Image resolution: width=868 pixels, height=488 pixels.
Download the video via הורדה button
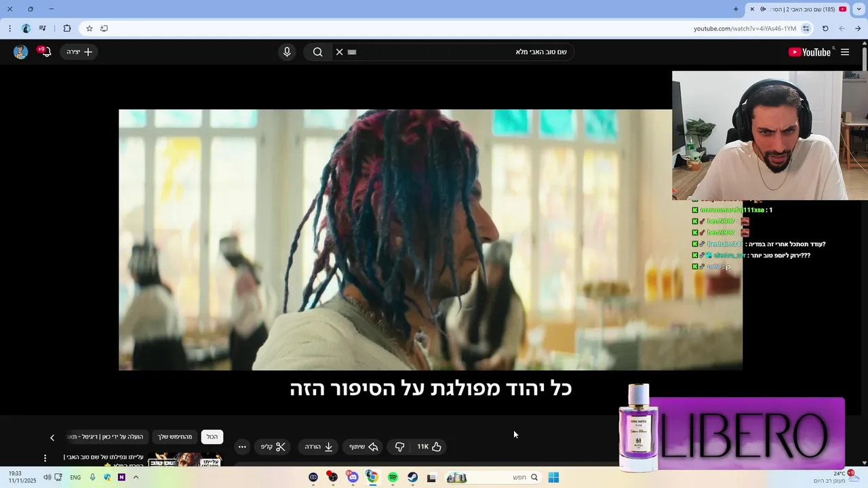[319, 447]
